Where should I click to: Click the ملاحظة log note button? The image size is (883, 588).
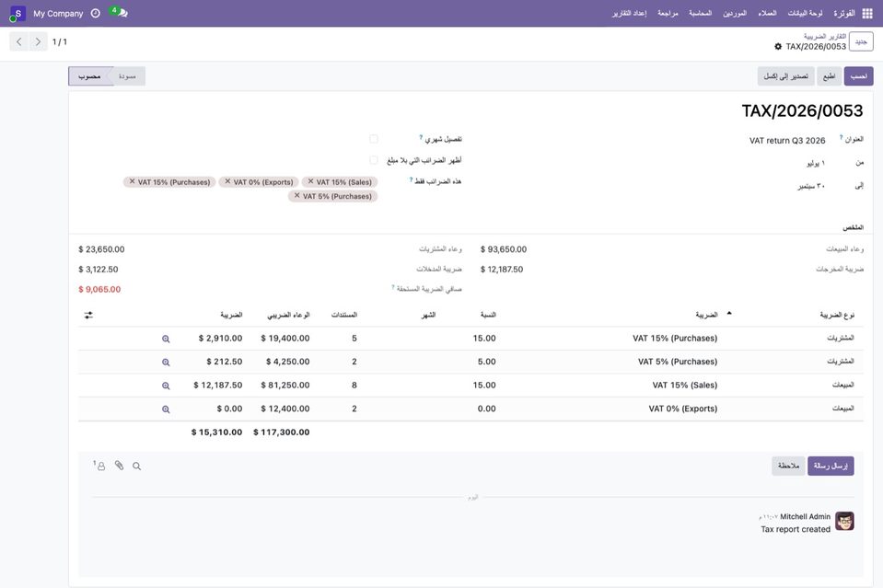tap(788, 466)
